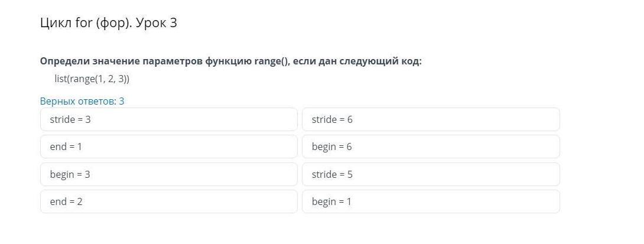The image size is (644, 244).
Task: Click the word "range()," in the bold question
Action: coord(272,61)
